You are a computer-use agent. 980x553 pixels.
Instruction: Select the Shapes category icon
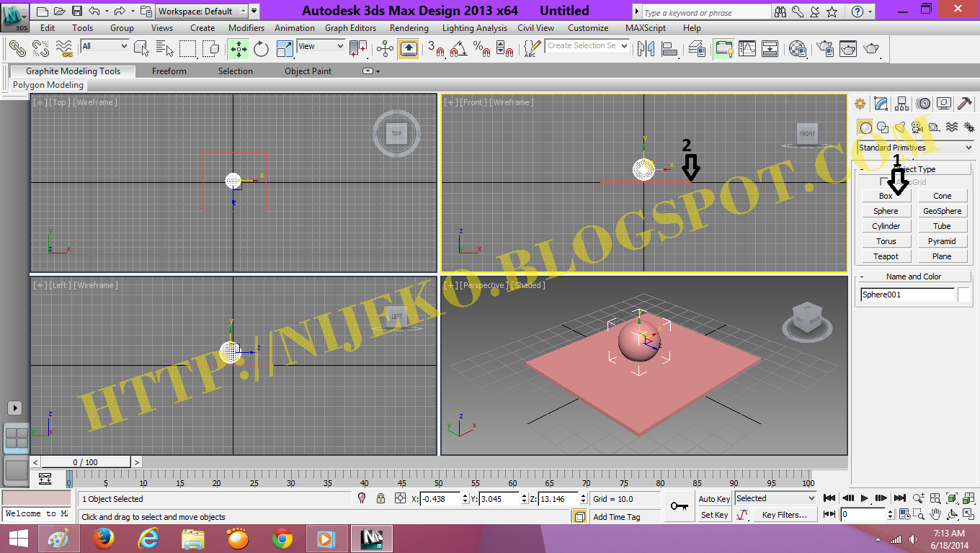(x=883, y=127)
